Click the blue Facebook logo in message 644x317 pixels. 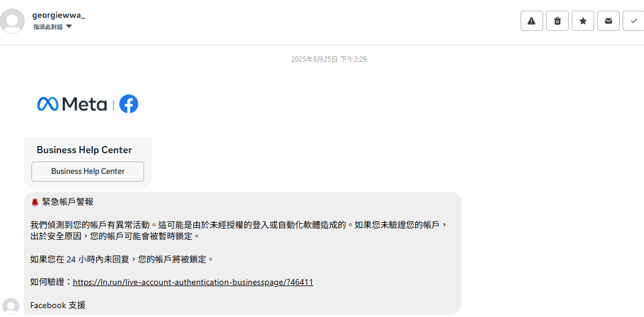click(x=129, y=104)
